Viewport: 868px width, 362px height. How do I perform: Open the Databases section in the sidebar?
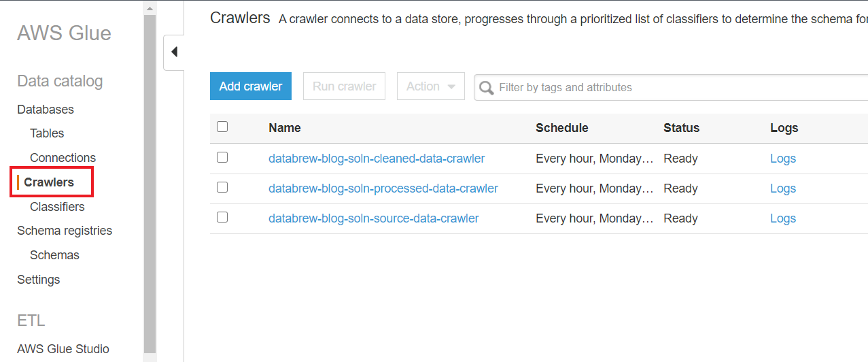pyautogui.click(x=46, y=110)
